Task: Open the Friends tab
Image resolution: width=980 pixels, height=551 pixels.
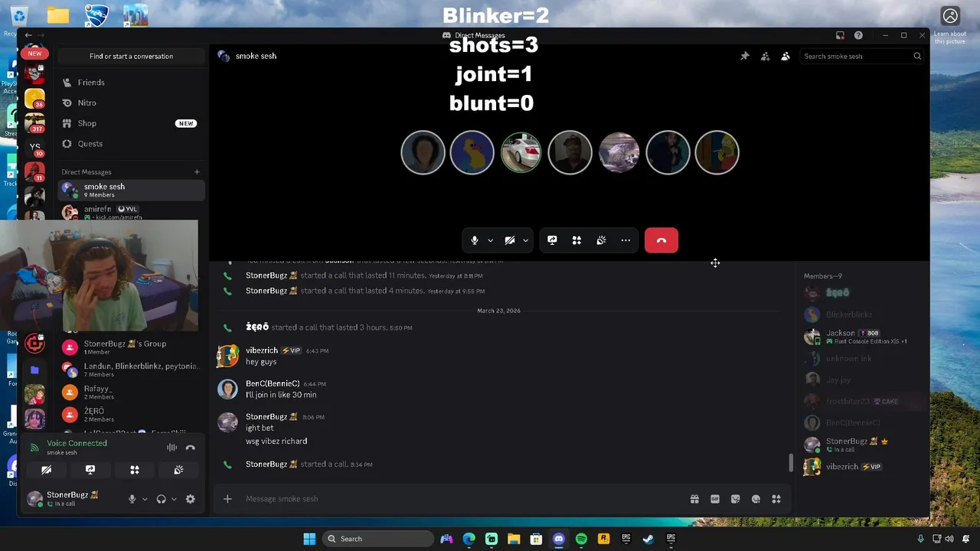Action: point(131,83)
